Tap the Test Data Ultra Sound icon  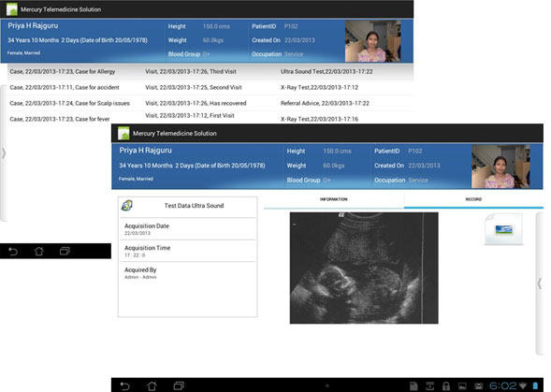point(126,205)
